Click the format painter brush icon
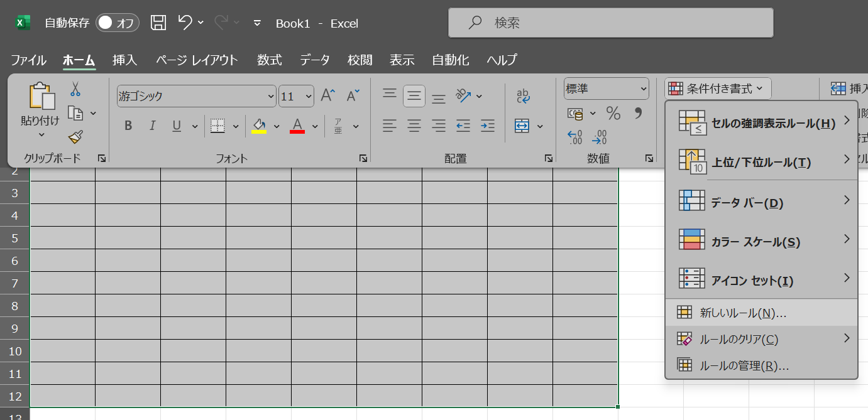This screenshot has width=868, height=420. [75, 137]
